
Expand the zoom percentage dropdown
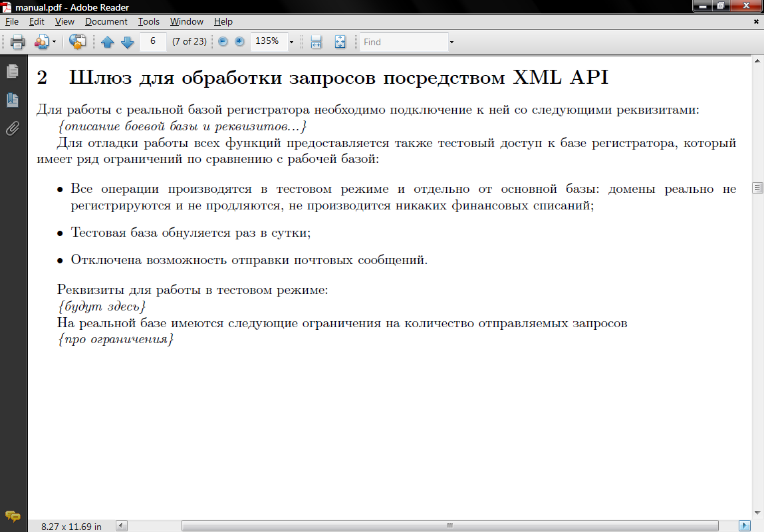(x=291, y=42)
